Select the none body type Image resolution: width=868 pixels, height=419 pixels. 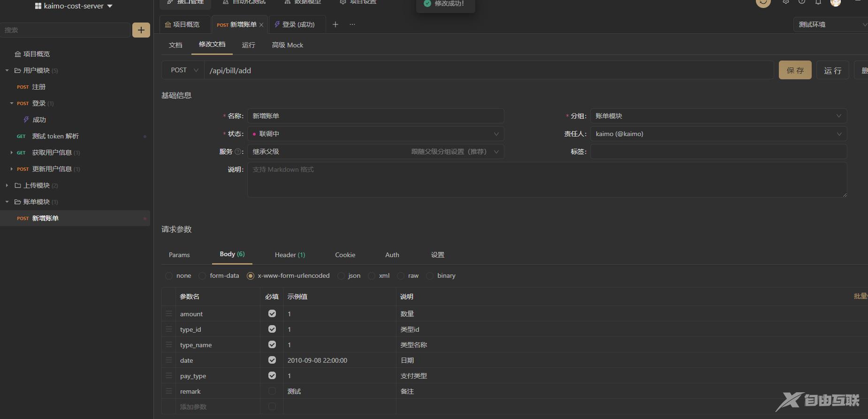169,276
